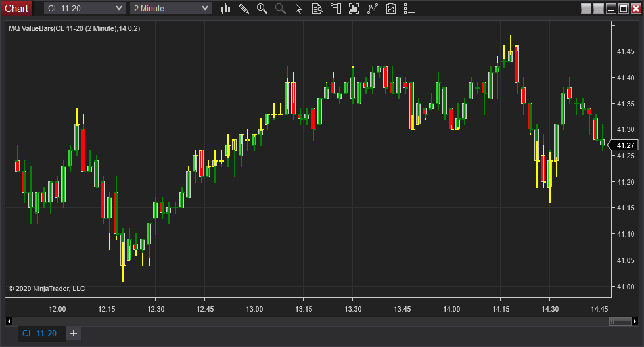Open the Strategies dialog
The image size is (644, 347).
[x=391, y=9]
